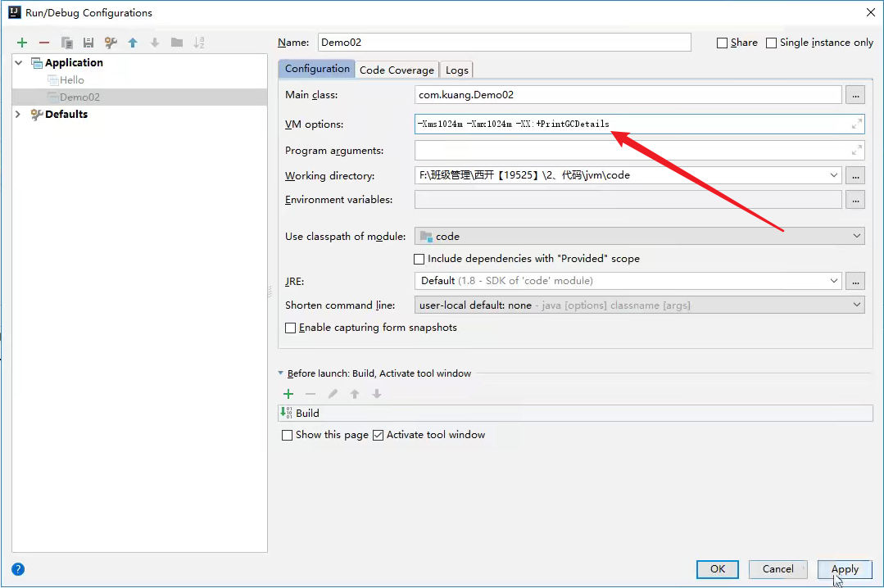Screen dimensions: 884x588
Task: Expand the Program arguments field editor
Action: point(856,151)
